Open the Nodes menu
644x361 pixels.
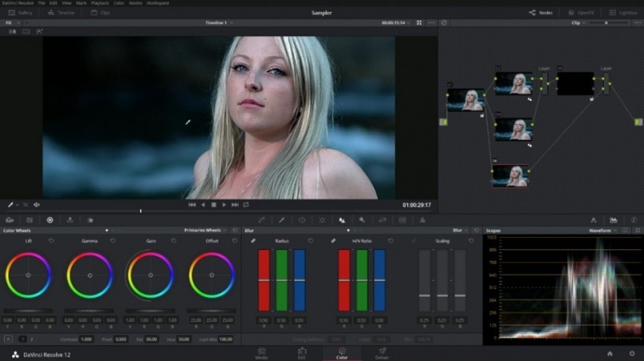tap(135, 3)
